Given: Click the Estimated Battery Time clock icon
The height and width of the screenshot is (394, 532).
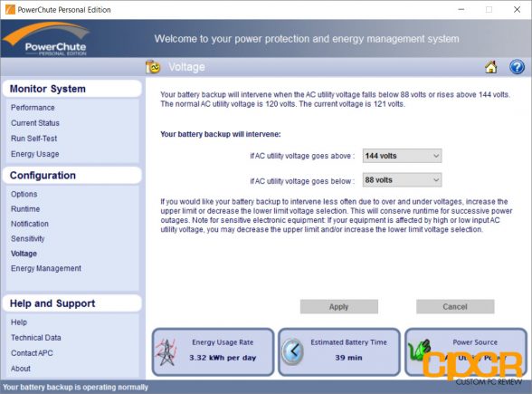Looking at the screenshot, I should (x=293, y=351).
